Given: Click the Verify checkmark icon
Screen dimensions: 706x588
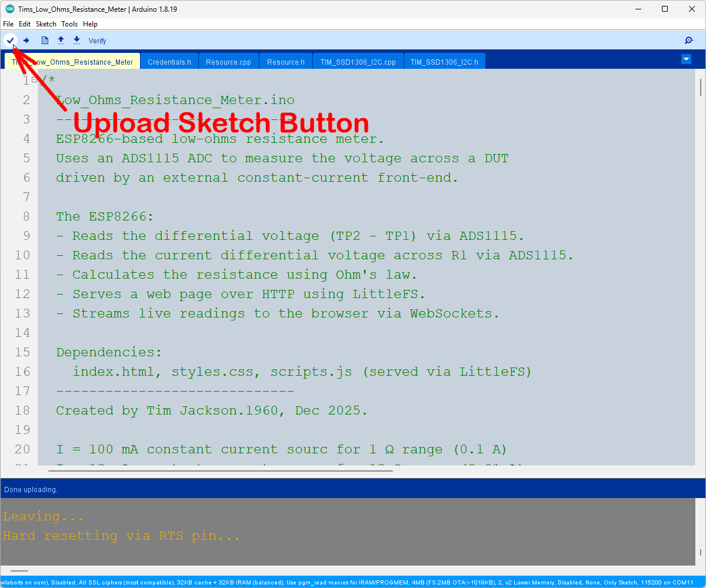Looking at the screenshot, I should (x=10, y=40).
